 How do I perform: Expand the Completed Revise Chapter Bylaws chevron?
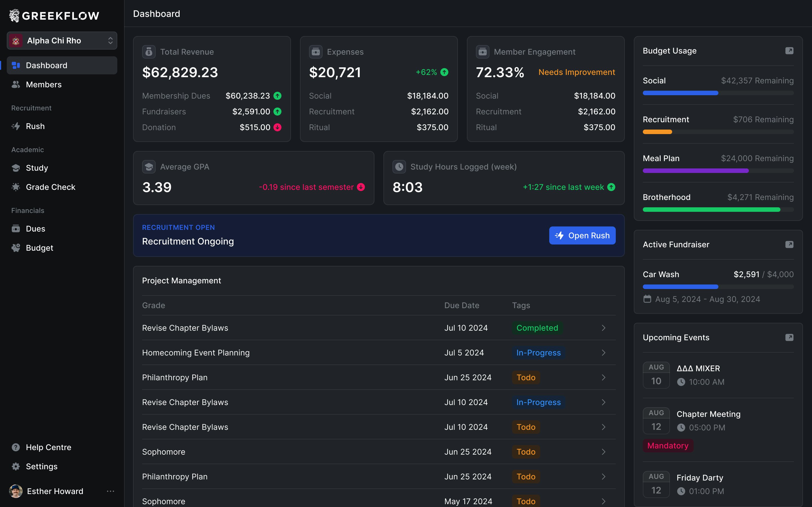[603, 328]
